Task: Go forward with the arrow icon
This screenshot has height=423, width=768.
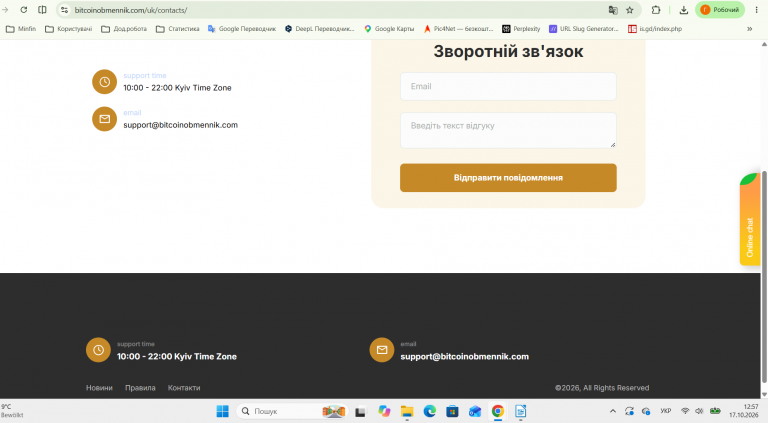Action: (x=5, y=10)
